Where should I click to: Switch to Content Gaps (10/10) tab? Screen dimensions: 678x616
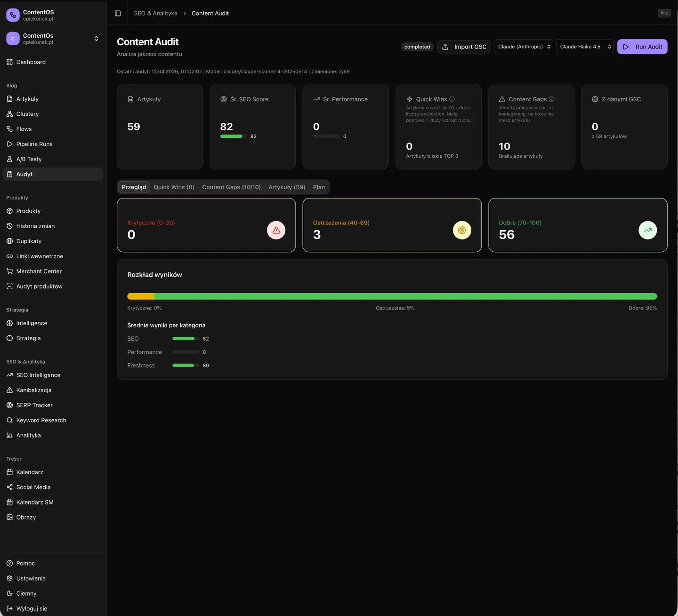(x=231, y=187)
